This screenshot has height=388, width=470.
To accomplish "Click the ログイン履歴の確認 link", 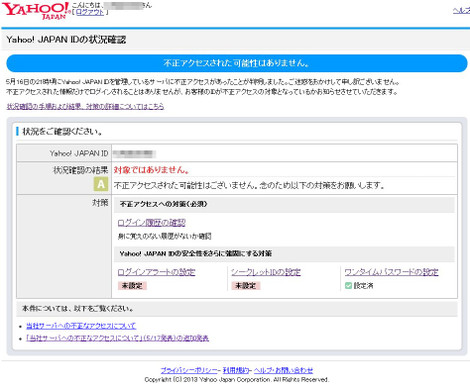I will click(152, 222).
